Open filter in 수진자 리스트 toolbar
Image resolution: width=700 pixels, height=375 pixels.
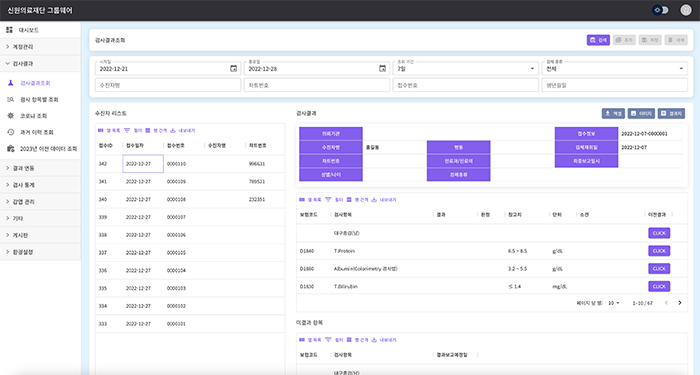(133, 130)
